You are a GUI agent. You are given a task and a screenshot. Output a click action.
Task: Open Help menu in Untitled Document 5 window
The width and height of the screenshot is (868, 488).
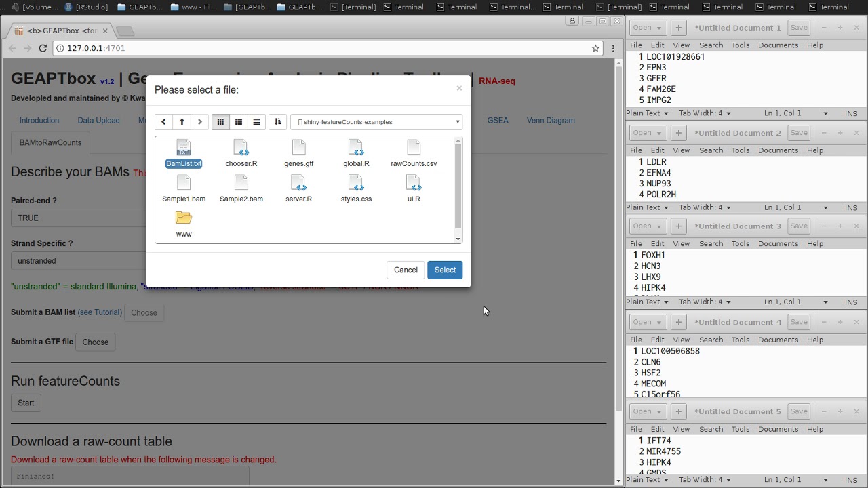(815, 429)
